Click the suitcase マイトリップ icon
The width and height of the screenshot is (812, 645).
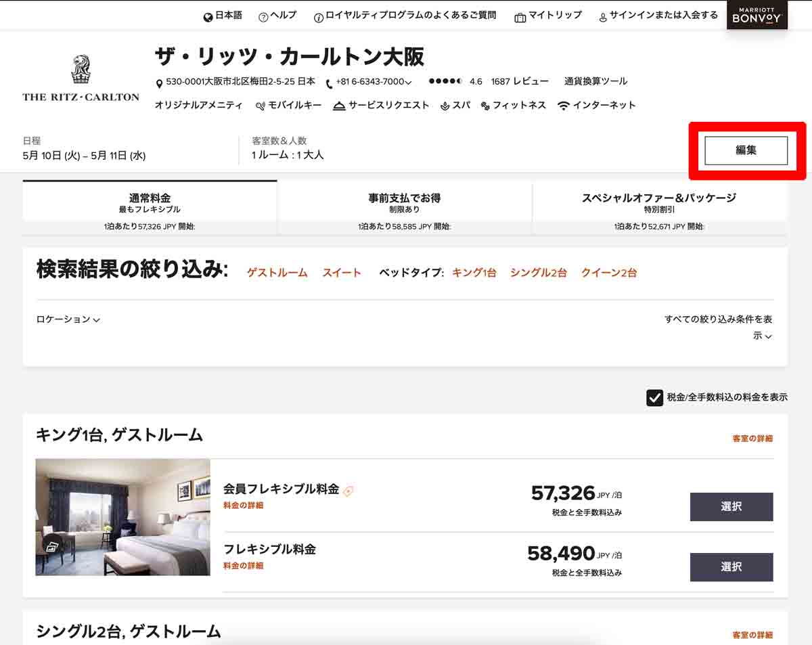520,17
